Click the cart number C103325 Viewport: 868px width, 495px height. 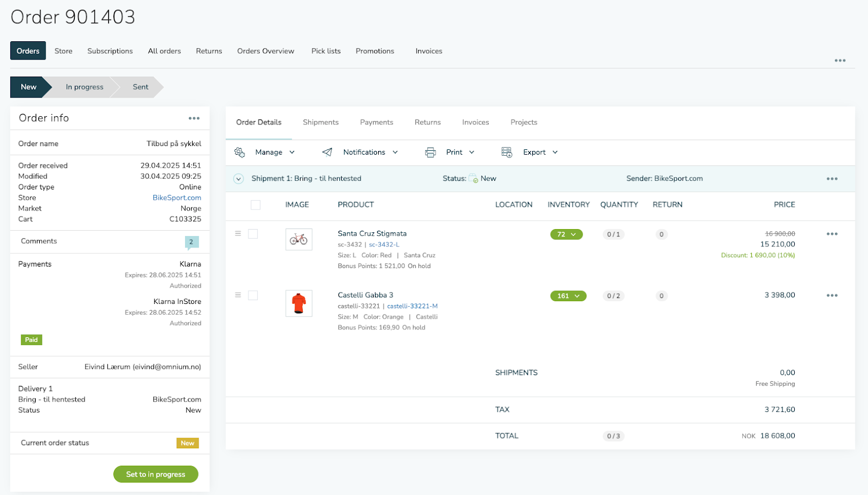185,219
